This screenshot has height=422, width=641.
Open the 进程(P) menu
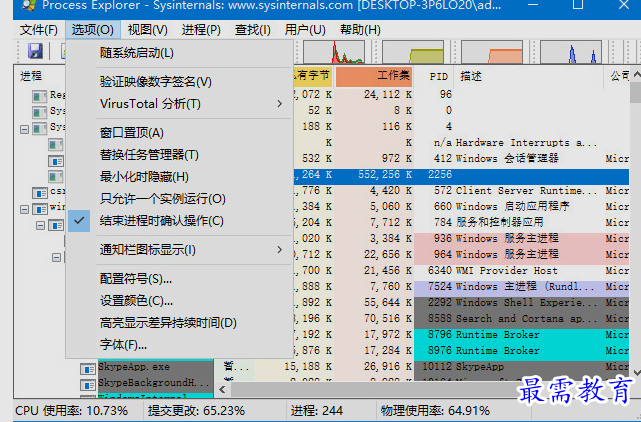click(201, 30)
